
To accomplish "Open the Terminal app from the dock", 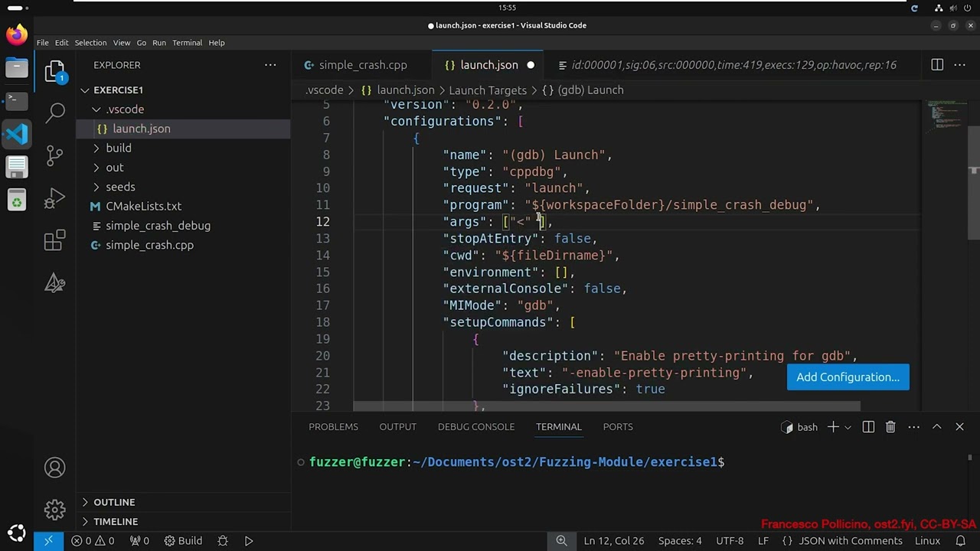I will tap(16, 100).
